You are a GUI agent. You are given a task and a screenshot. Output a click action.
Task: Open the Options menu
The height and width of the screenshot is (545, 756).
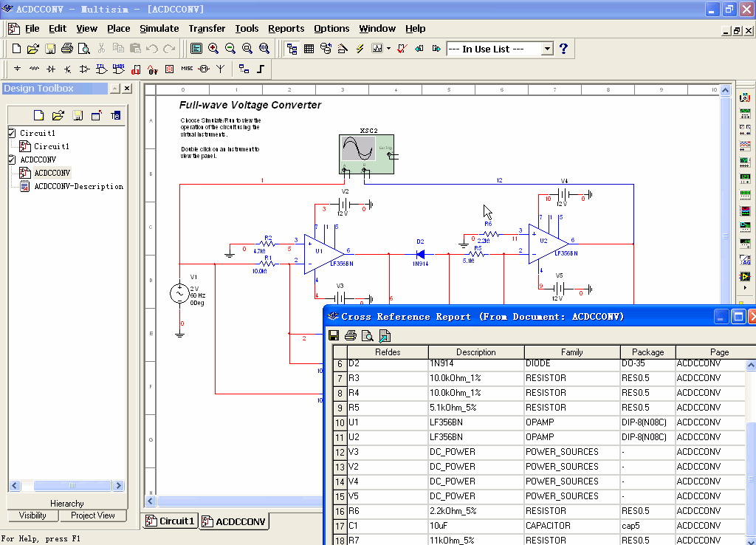[x=331, y=29]
